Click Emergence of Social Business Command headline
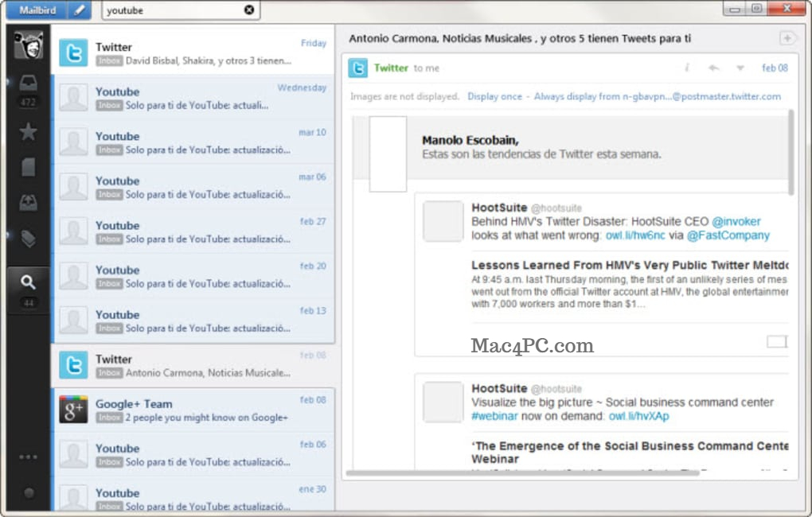Image resolution: width=812 pixels, height=517 pixels. pyautogui.click(x=630, y=453)
